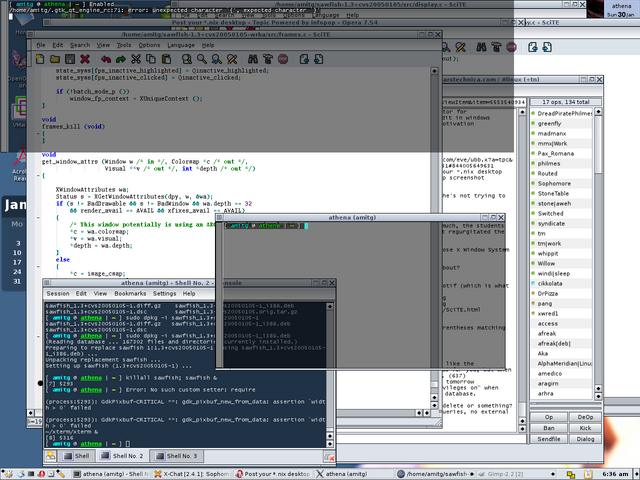Click Op button in X-Chat
The height and width of the screenshot is (480, 640).
coord(549,417)
